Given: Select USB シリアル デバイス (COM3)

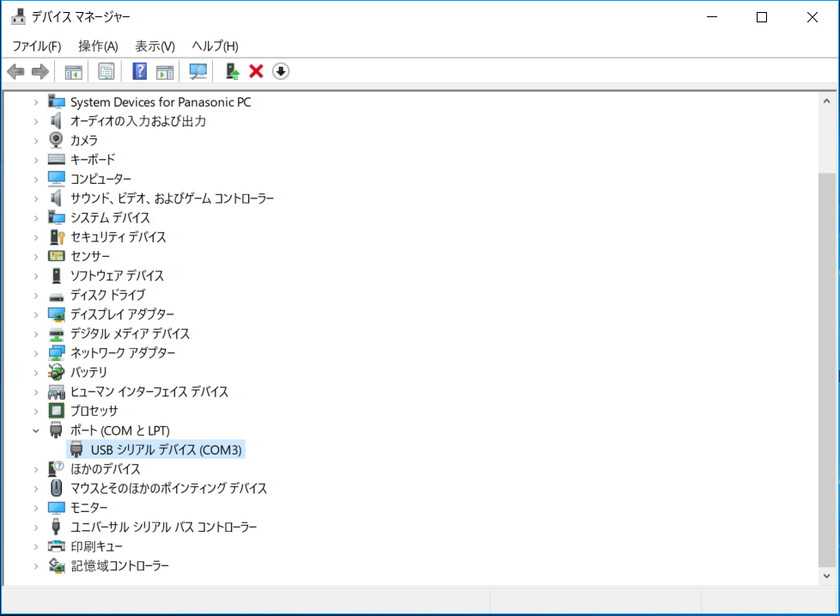Looking at the screenshot, I should [166, 449].
